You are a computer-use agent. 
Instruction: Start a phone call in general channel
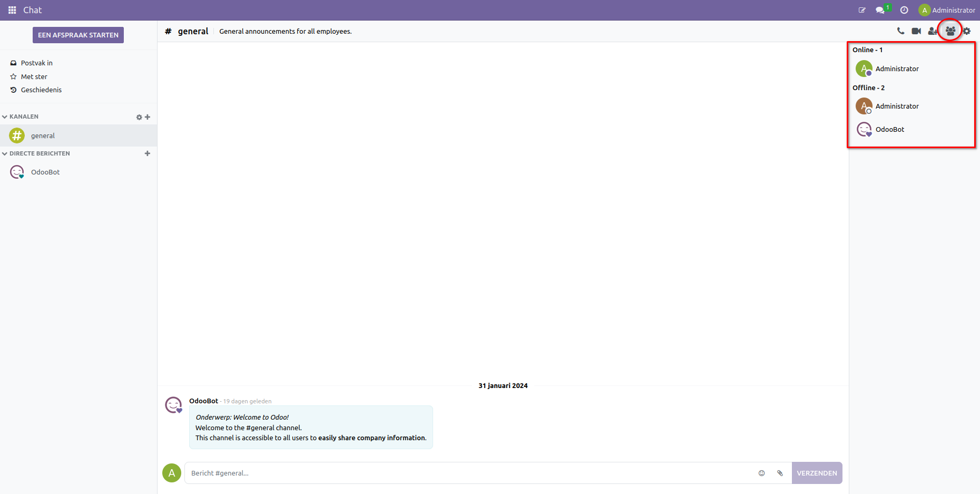point(900,31)
